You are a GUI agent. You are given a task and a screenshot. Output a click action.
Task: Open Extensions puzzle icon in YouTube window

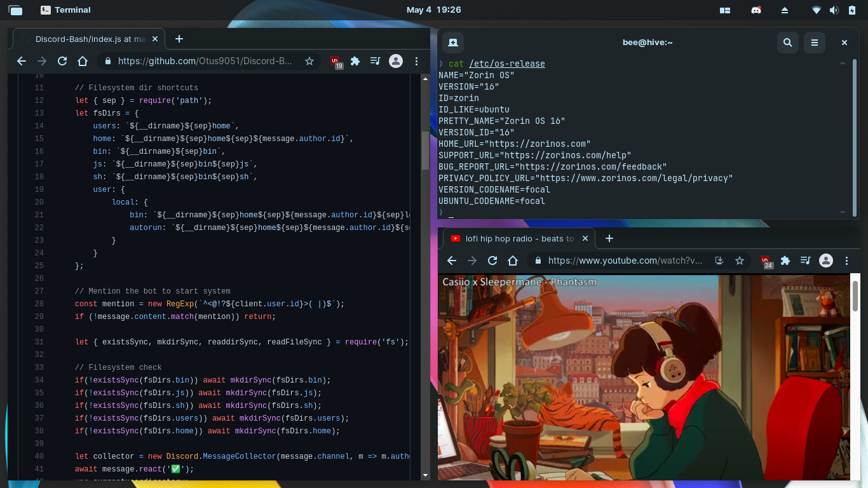pos(785,261)
